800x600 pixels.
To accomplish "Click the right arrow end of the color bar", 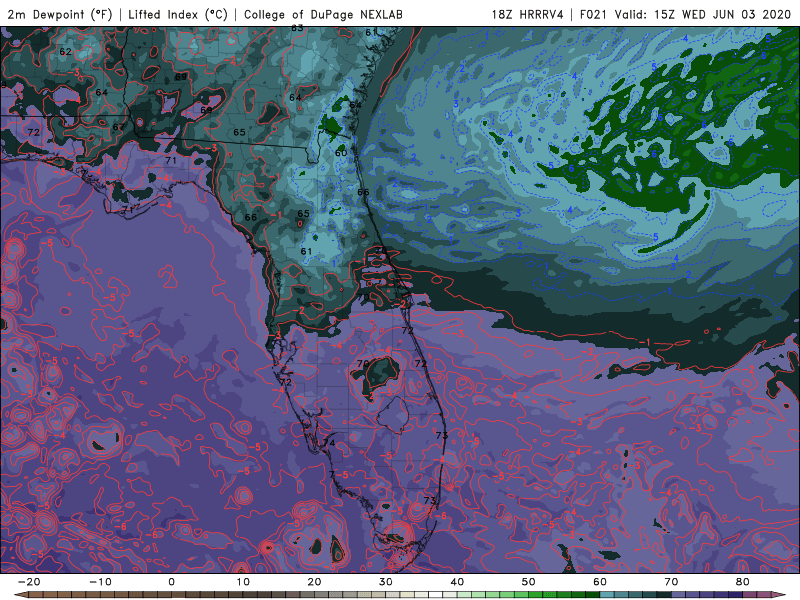I will (781, 595).
